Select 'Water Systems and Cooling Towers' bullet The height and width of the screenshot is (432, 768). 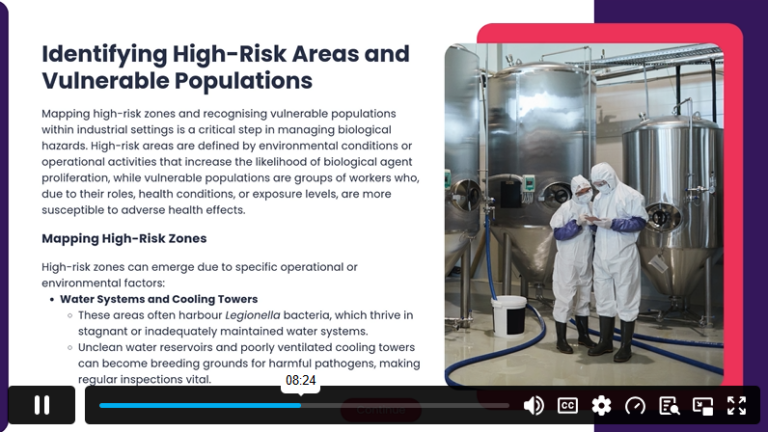[x=159, y=299]
